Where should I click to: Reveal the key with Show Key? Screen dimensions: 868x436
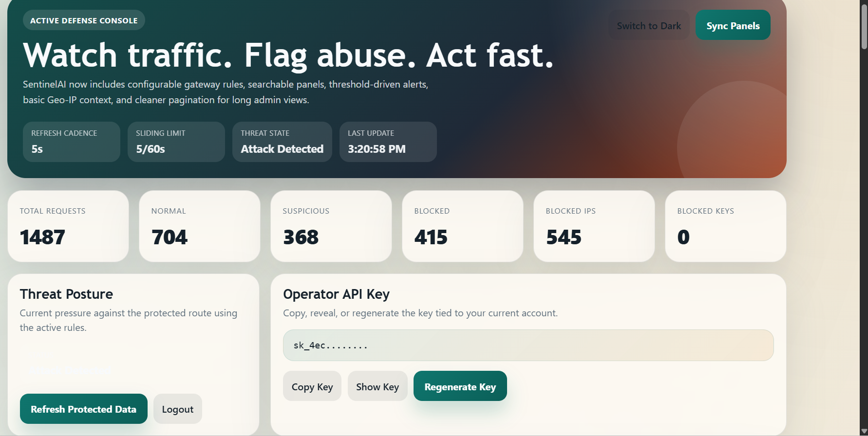(x=377, y=386)
